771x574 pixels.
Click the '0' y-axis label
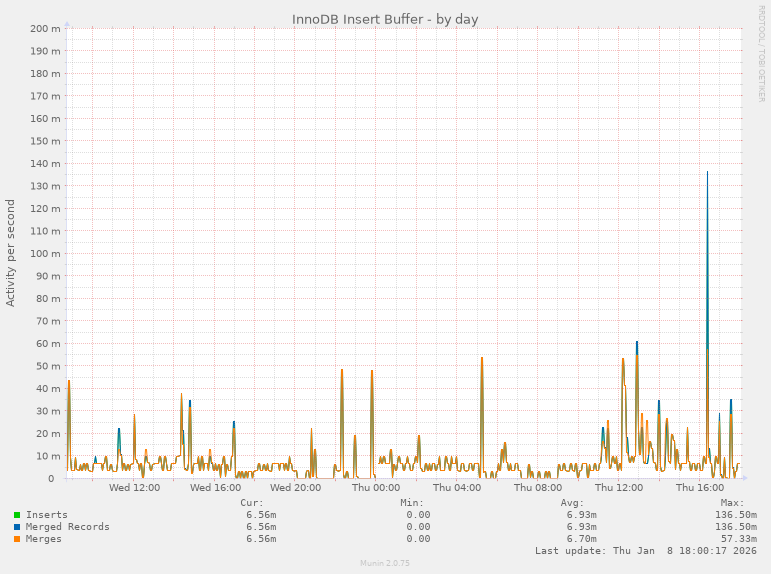(x=51, y=479)
